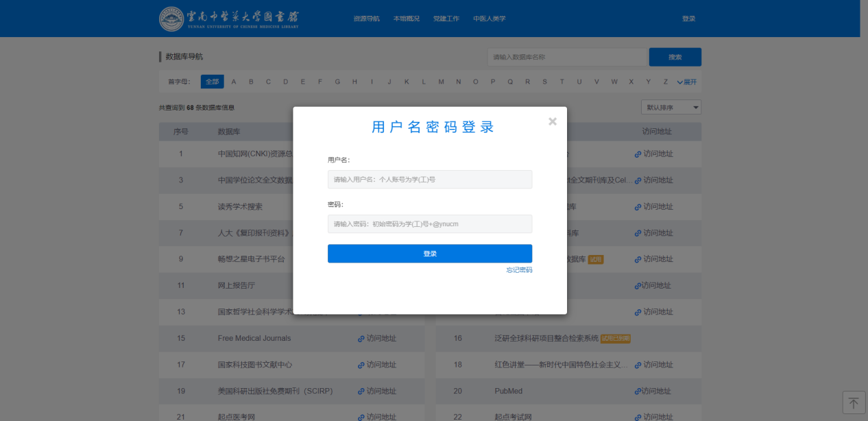Screen dimensions: 868x421
Task: Open the 默认排序 sort dropdown
Action: coord(671,108)
